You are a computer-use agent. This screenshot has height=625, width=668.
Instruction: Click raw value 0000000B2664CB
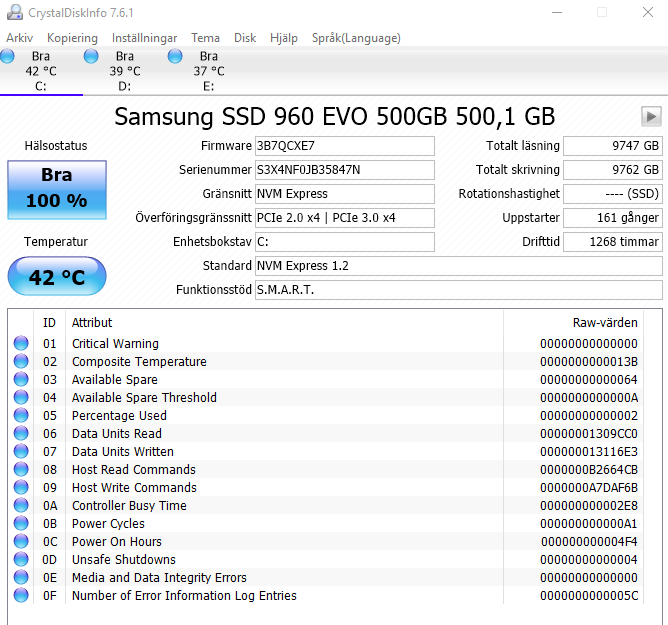589,469
